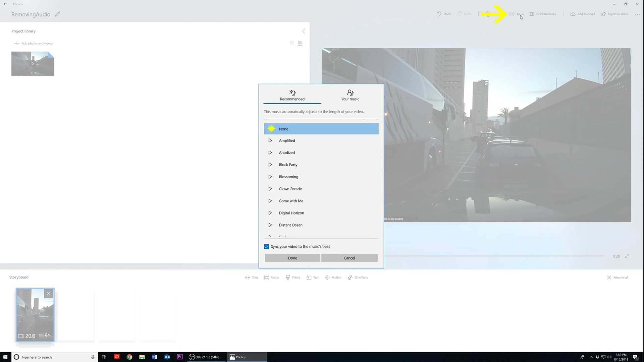The height and width of the screenshot is (362, 644).
Task: Click the mute icon on storyboard clip
Action: (47, 335)
